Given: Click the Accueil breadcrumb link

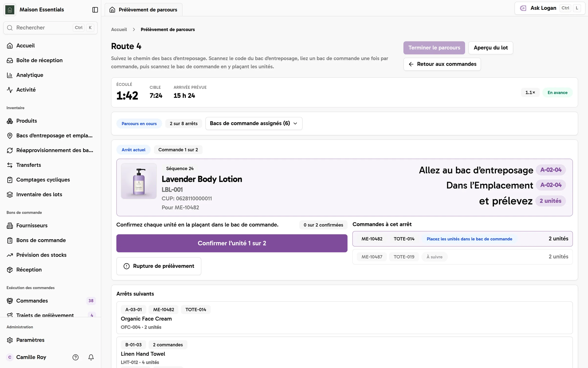Looking at the screenshot, I should (x=119, y=29).
